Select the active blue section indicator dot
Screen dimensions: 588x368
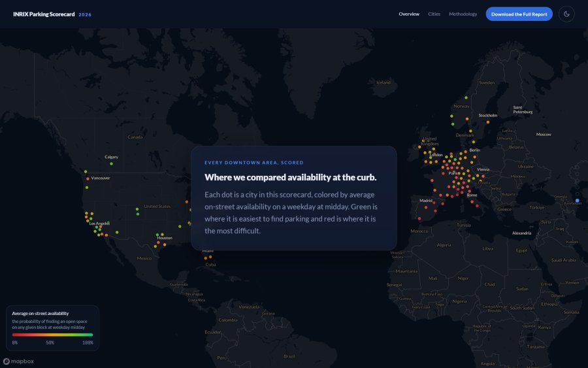pyautogui.click(x=577, y=201)
